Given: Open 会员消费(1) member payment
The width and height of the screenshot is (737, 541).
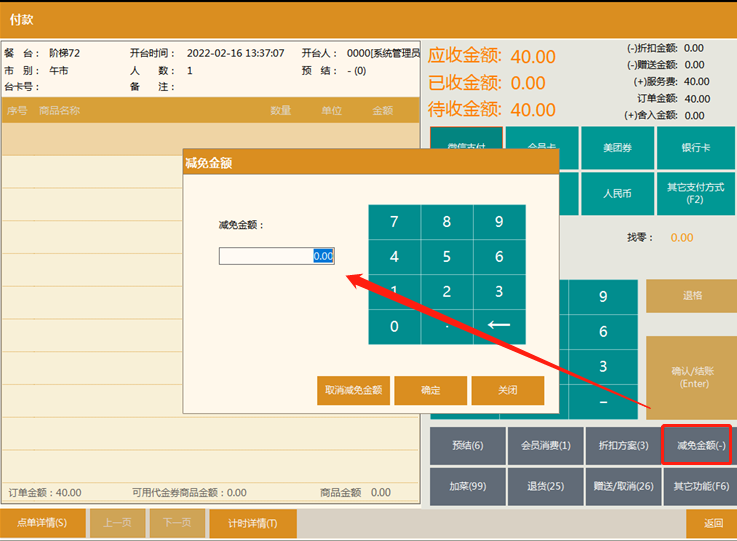Looking at the screenshot, I should click(545, 446).
